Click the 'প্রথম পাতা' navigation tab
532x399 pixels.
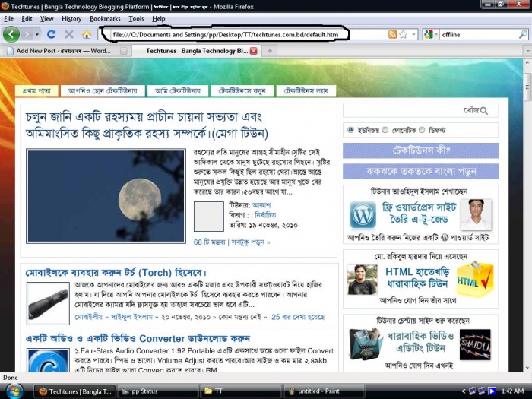pyautogui.click(x=36, y=90)
